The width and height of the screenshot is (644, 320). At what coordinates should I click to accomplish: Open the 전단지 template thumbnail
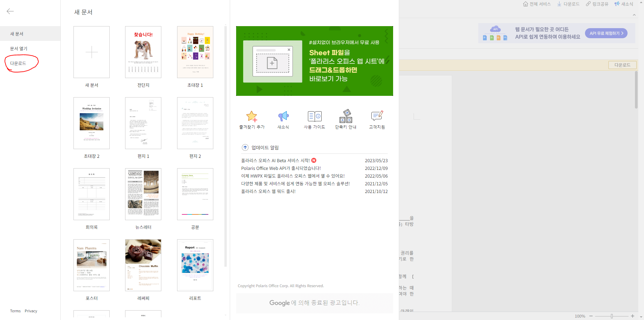pyautogui.click(x=143, y=52)
